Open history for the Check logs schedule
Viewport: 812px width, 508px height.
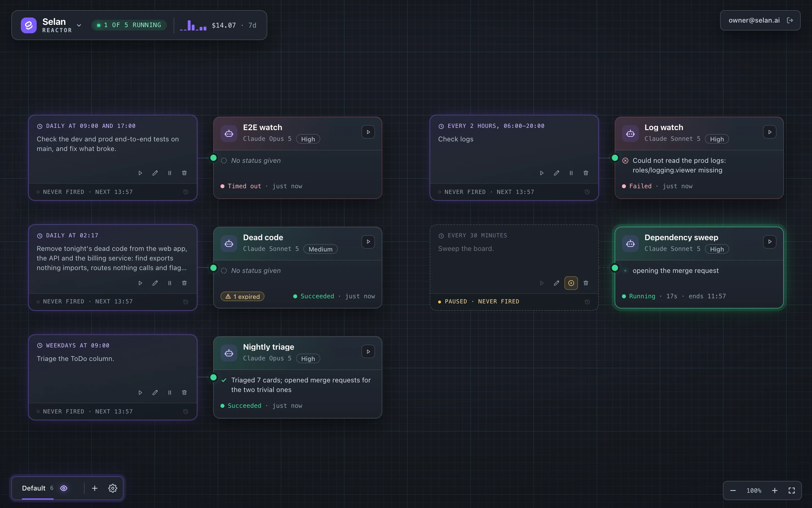[587, 192]
